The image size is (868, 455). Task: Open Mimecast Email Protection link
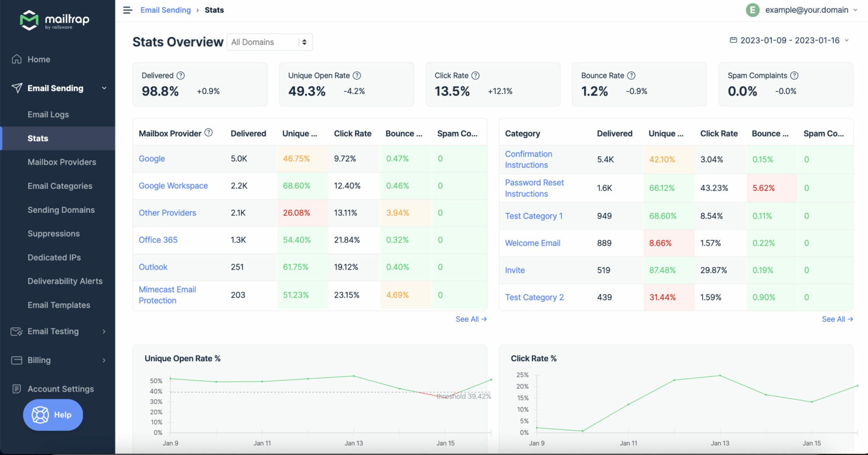pos(167,295)
